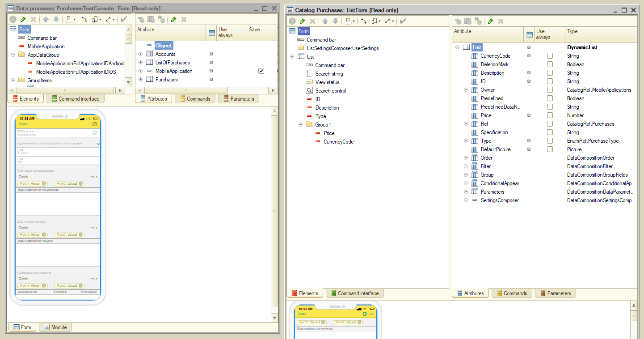The image size is (644, 339).
Task: Click the add column icon in PurchasesTestConsole attributes toolbar
Action: (151, 20)
